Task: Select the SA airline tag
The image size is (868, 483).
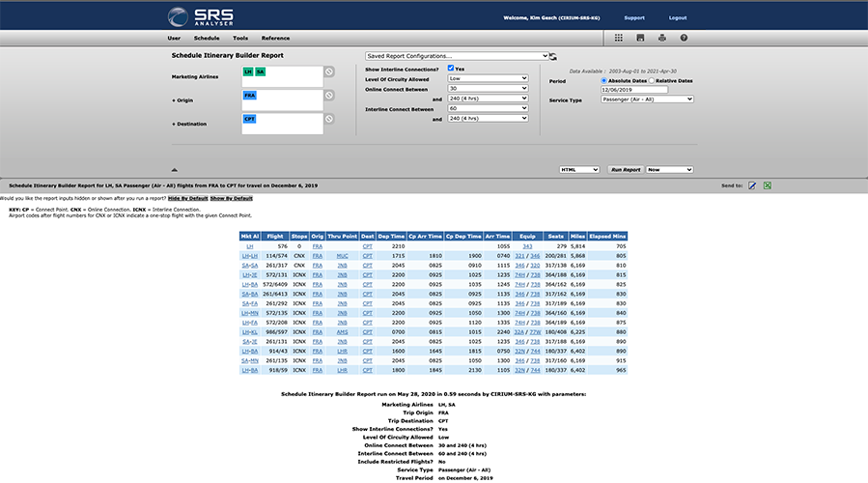Action: pyautogui.click(x=260, y=71)
